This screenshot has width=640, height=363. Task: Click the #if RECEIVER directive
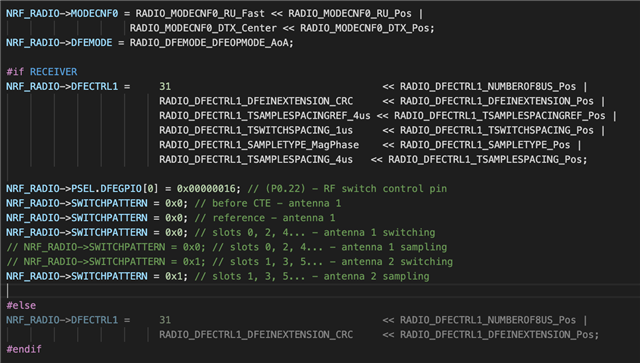click(x=42, y=72)
